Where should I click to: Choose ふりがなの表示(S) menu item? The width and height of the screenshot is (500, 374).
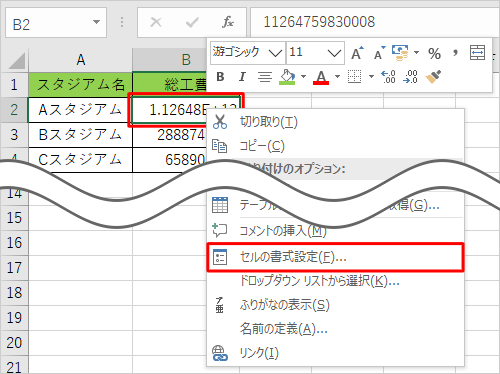click(x=335, y=305)
